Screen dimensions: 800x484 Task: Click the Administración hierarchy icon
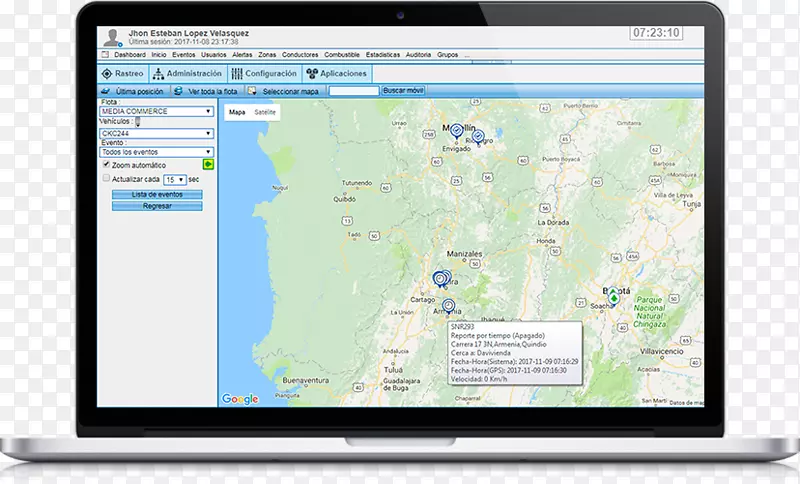159,74
